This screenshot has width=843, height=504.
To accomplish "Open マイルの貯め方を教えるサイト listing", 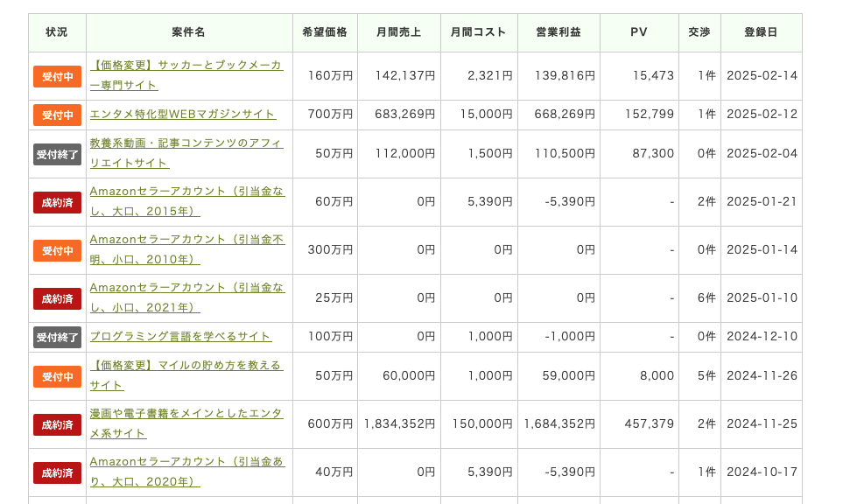I will 186,366.
